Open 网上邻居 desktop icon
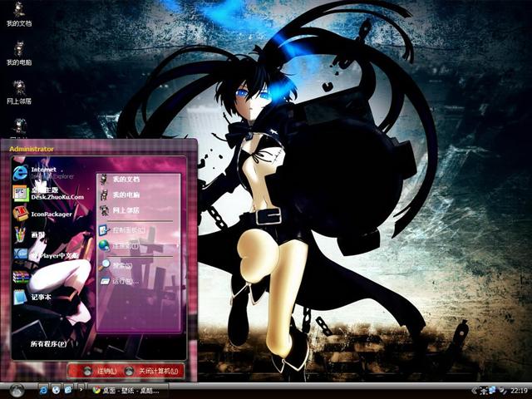The image size is (532, 399). pos(18,92)
